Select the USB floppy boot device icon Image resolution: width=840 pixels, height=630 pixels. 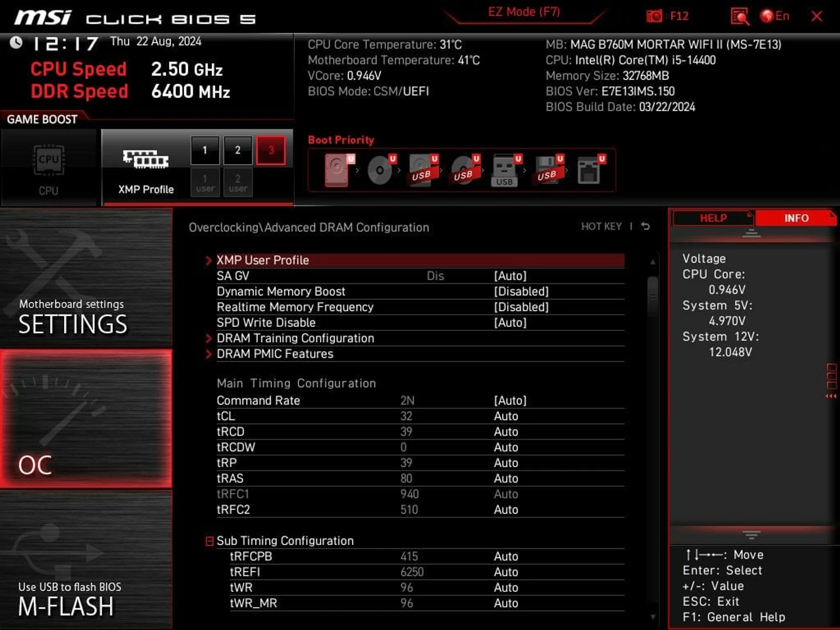pyautogui.click(x=549, y=170)
